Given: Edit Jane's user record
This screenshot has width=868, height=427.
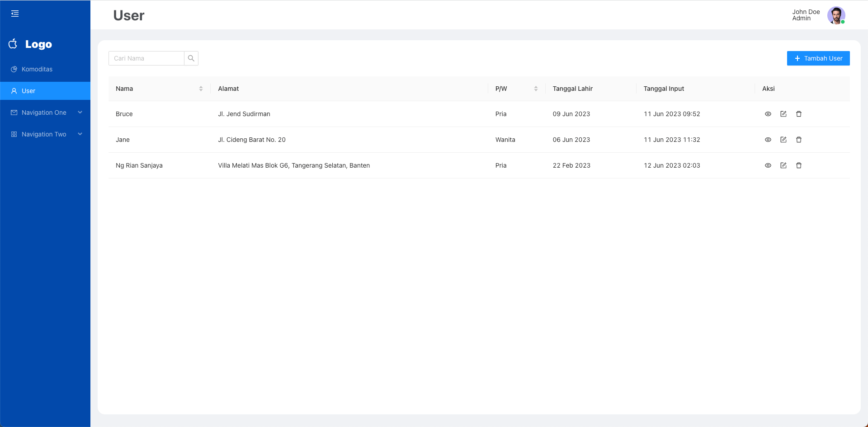Looking at the screenshot, I should click(783, 140).
